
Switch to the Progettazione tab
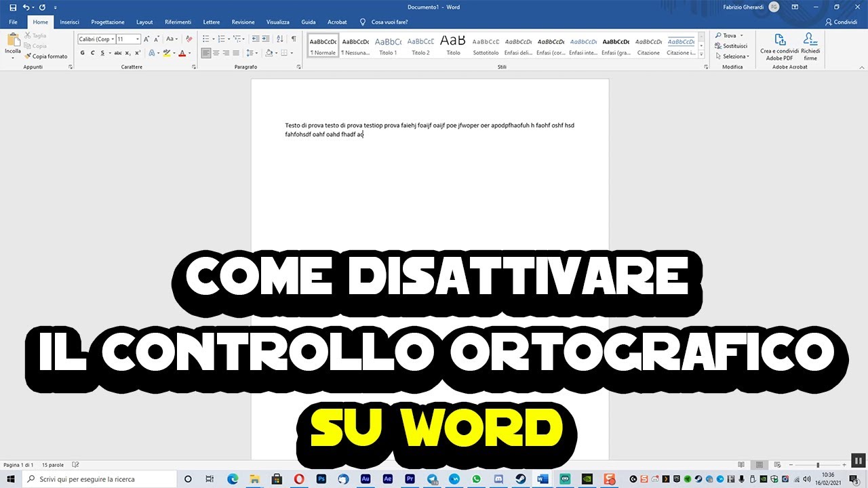pos(108,22)
